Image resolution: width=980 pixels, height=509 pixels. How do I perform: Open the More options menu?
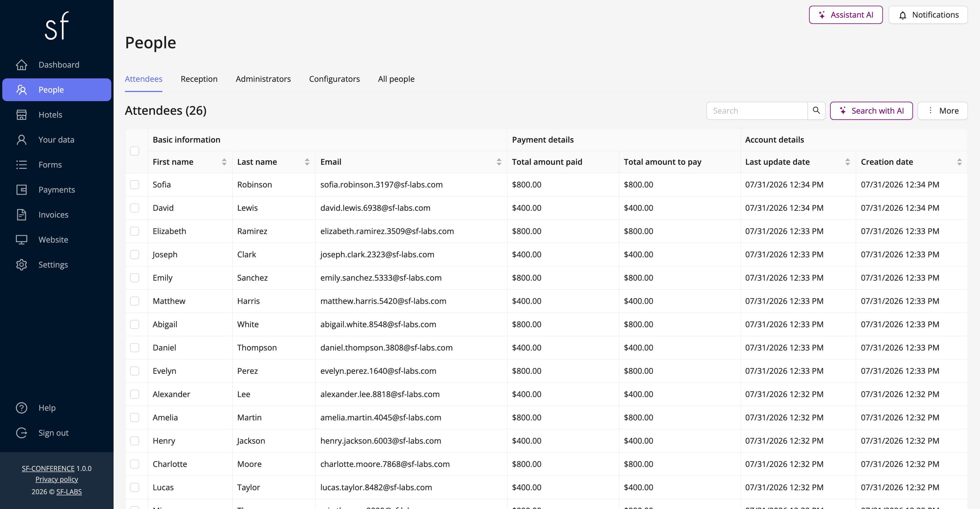tap(942, 111)
